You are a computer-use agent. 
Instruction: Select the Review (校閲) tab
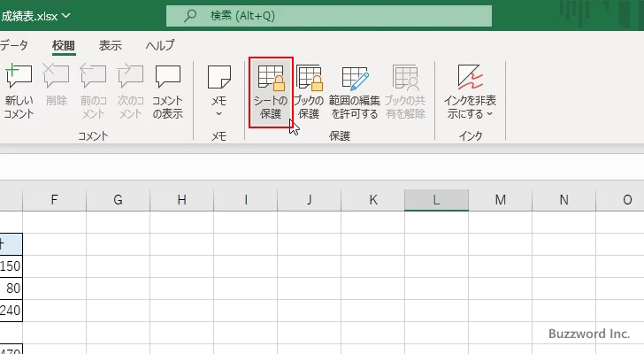(x=64, y=45)
